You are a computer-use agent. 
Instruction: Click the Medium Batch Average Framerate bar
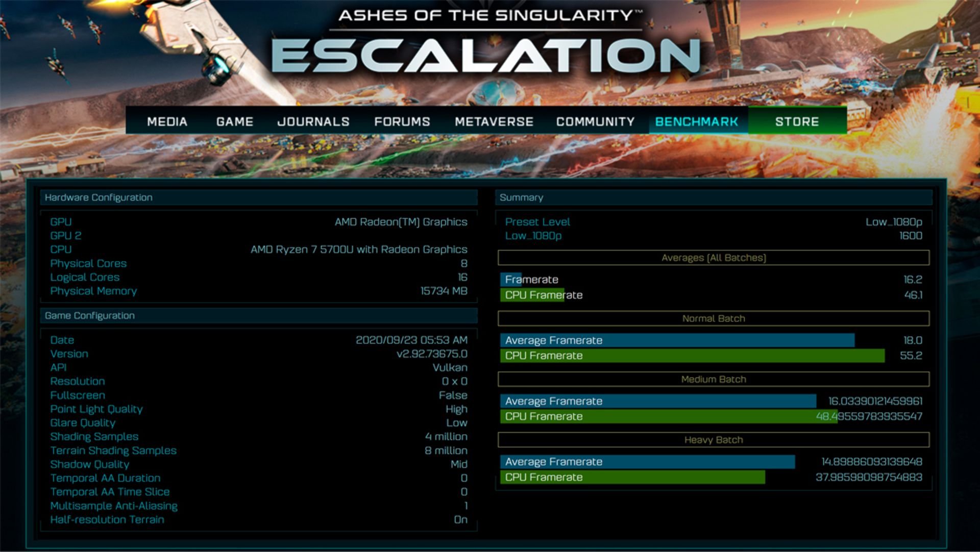click(x=658, y=401)
